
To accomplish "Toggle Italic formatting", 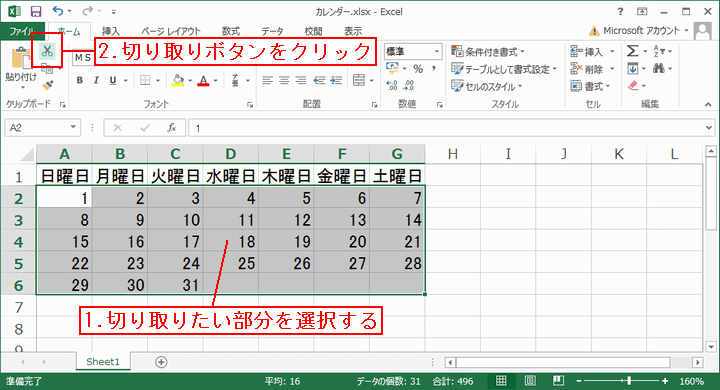I will (x=96, y=80).
